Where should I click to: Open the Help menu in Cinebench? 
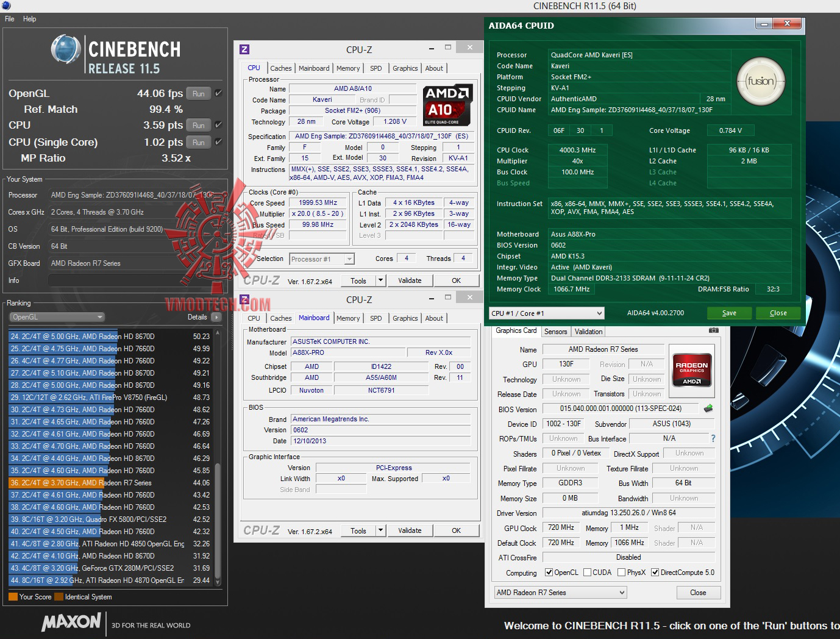click(30, 19)
